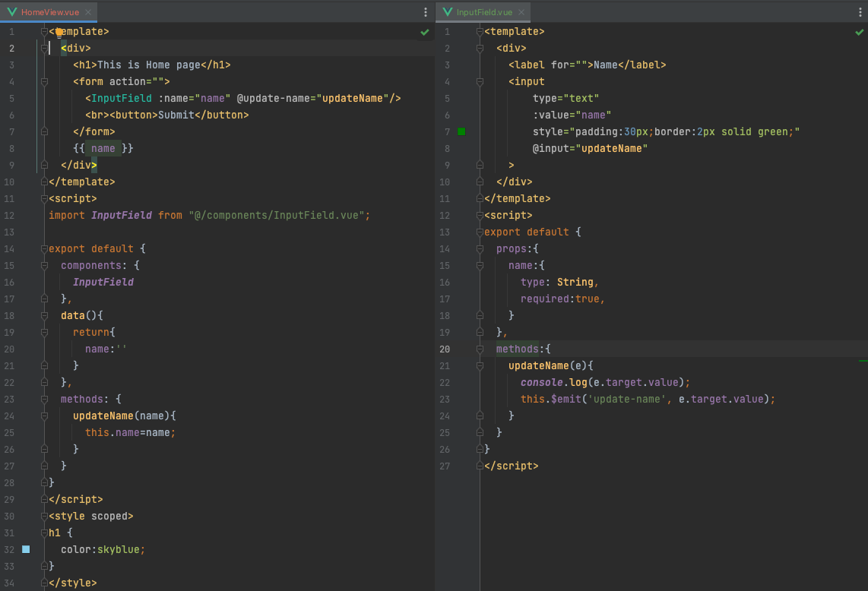Click the yellow intention lightbulb on line 1
The image size is (868, 591).
(59, 33)
